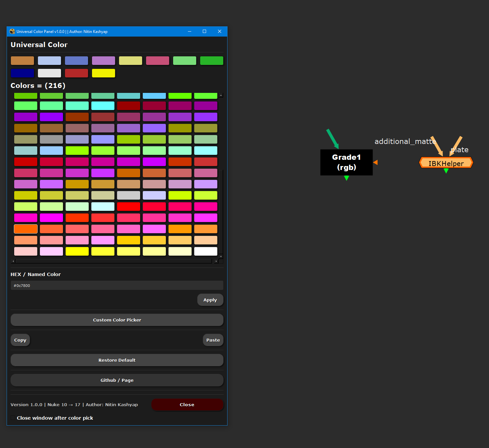Open the Custom Color Picker
The image size is (489, 448).
[x=117, y=320]
